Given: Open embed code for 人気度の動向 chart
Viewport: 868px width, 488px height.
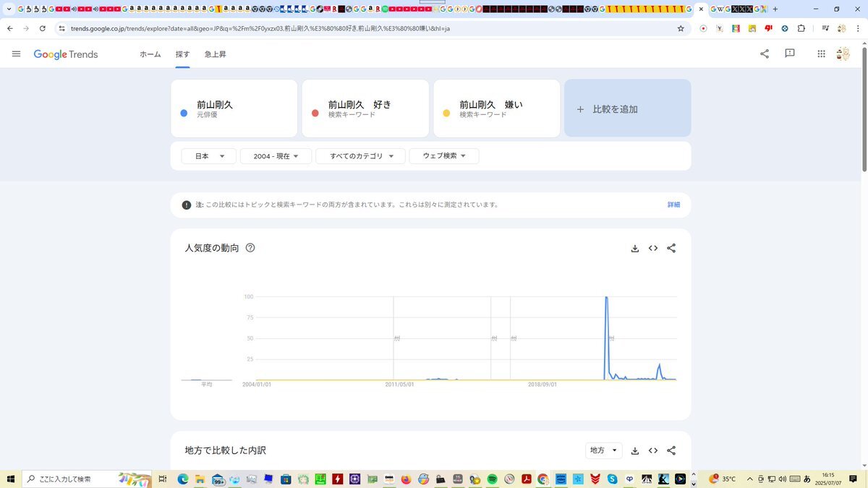Looking at the screenshot, I should pos(653,248).
